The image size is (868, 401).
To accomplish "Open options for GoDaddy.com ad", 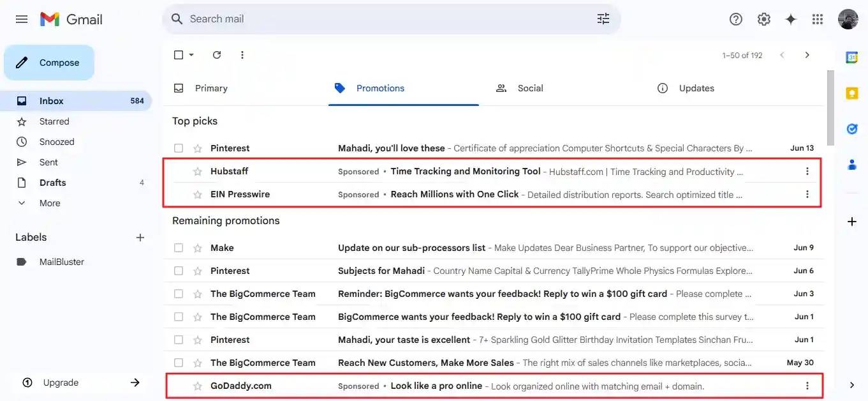I will coord(807,386).
